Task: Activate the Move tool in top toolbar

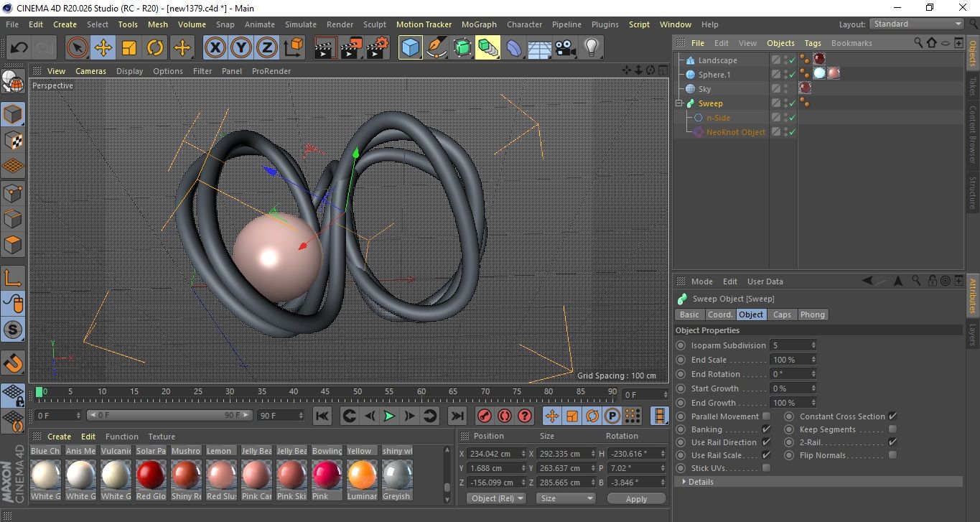Action: tap(103, 48)
